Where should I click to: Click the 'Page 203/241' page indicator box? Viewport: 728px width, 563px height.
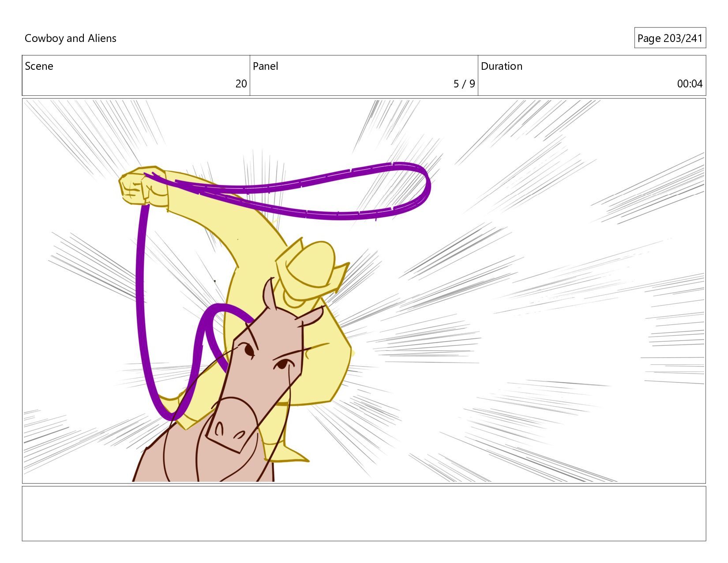(x=670, y=38)
